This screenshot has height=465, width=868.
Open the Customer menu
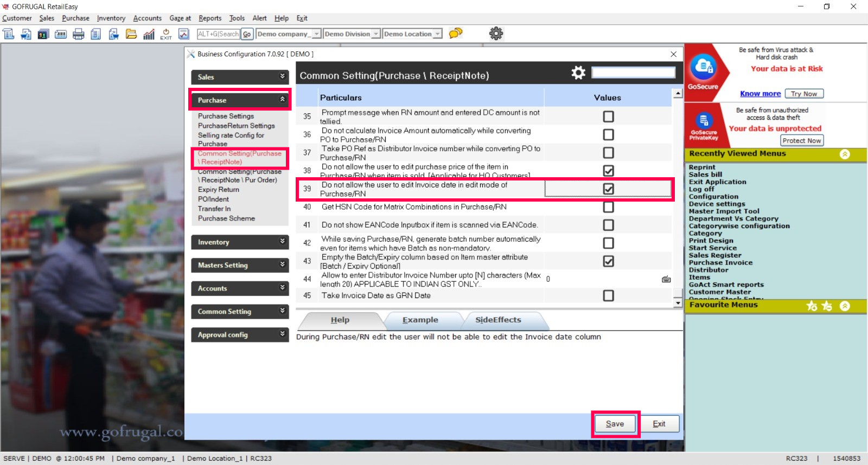coord(17,18)
